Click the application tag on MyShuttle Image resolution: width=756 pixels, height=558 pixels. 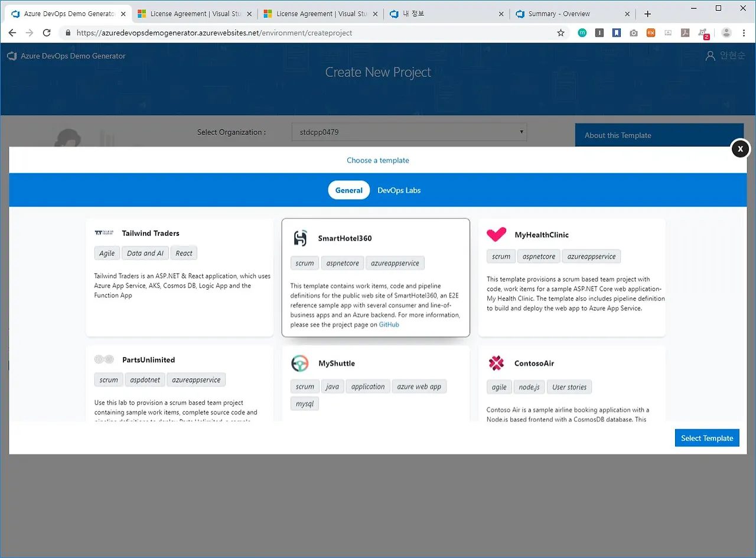(x=368, y=387)
